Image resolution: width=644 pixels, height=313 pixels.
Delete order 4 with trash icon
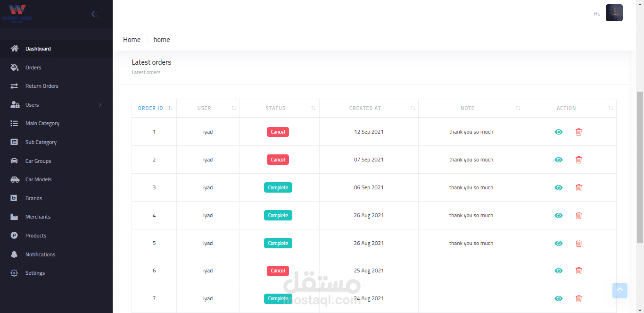[x=579, y=215]
